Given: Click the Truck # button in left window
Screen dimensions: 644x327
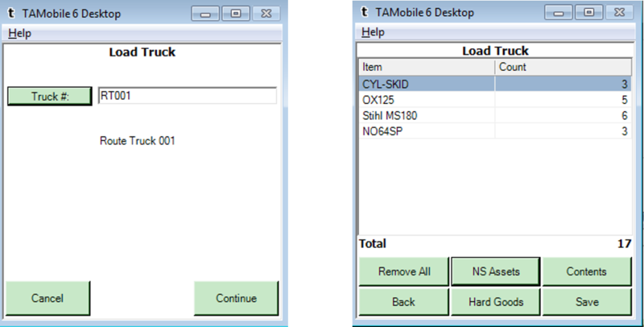Looking at the screenshot, I should tap(50, 96).
